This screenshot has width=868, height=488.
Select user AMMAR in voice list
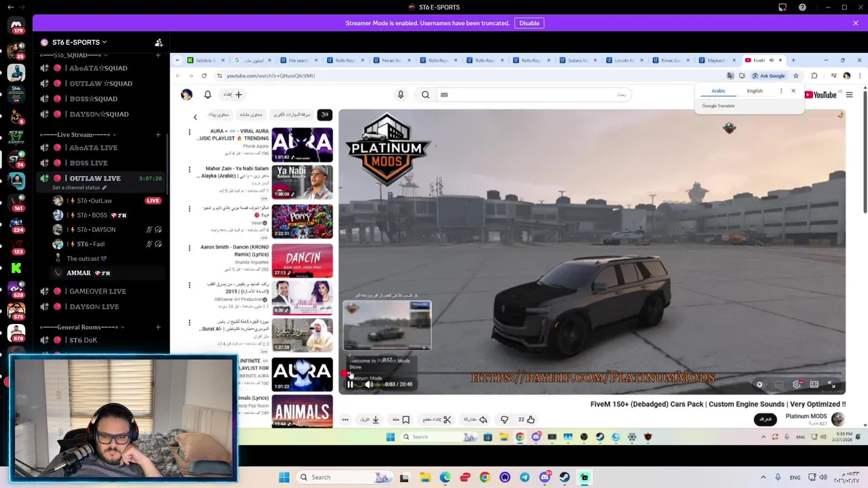tap(108, 273)
